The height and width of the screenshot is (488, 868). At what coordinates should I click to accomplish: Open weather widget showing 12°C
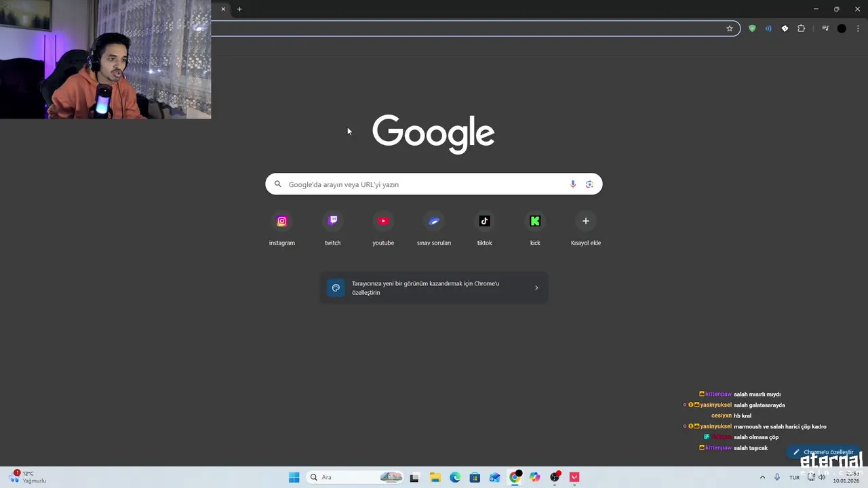28,477
